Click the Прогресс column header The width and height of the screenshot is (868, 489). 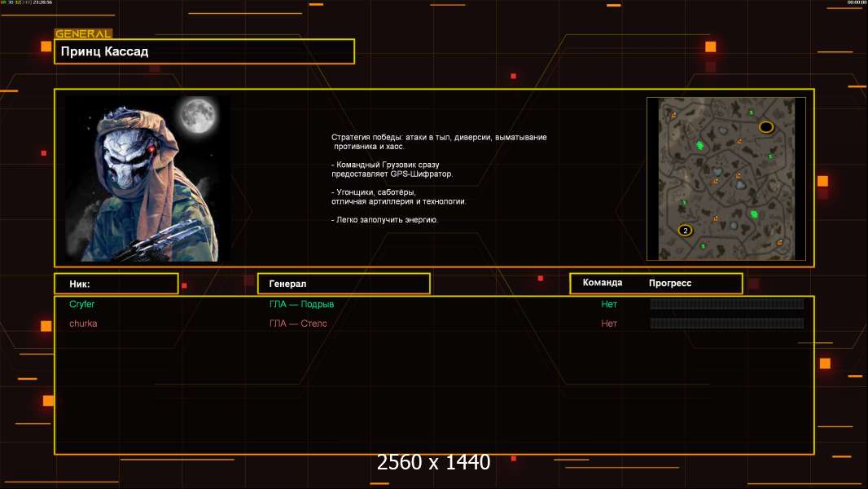[x=670, y=283]
